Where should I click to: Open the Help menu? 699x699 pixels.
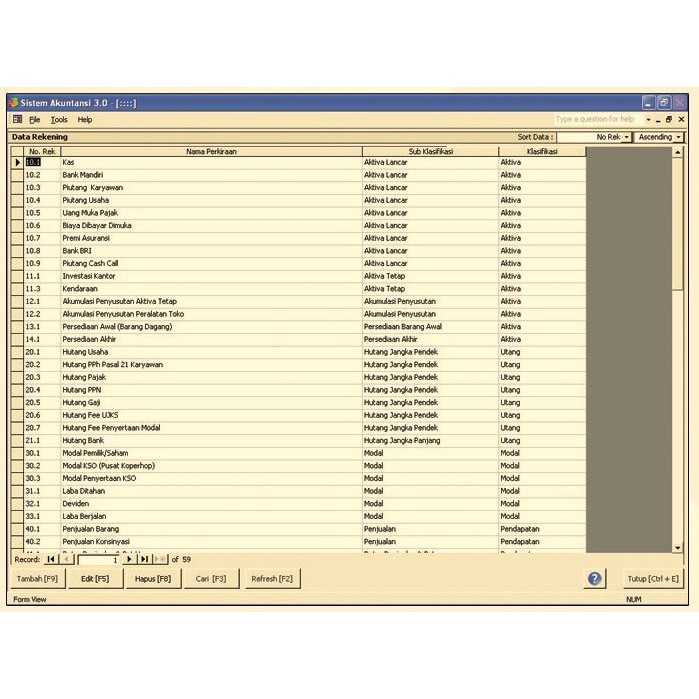point(85,119)
